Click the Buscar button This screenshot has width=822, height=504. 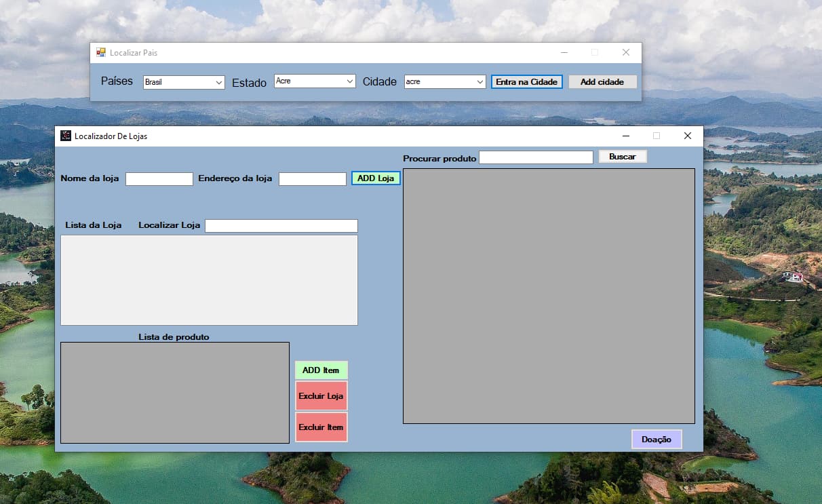coord(623,157)
